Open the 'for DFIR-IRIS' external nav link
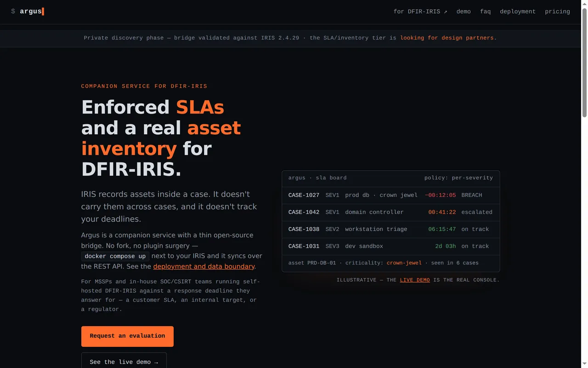 (x=420, y=11)
